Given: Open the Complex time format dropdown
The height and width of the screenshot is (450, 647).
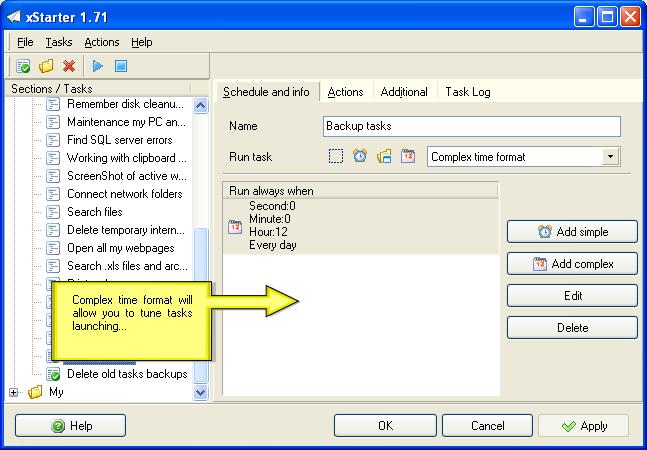Looking at the screenshot, I should tap(610, 157).
